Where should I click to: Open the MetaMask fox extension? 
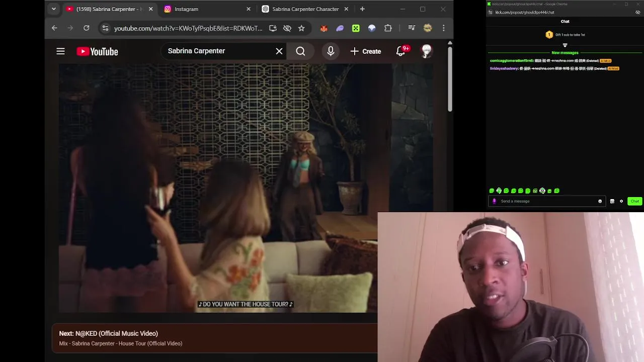pyautogui.click(x=324, y=28)
